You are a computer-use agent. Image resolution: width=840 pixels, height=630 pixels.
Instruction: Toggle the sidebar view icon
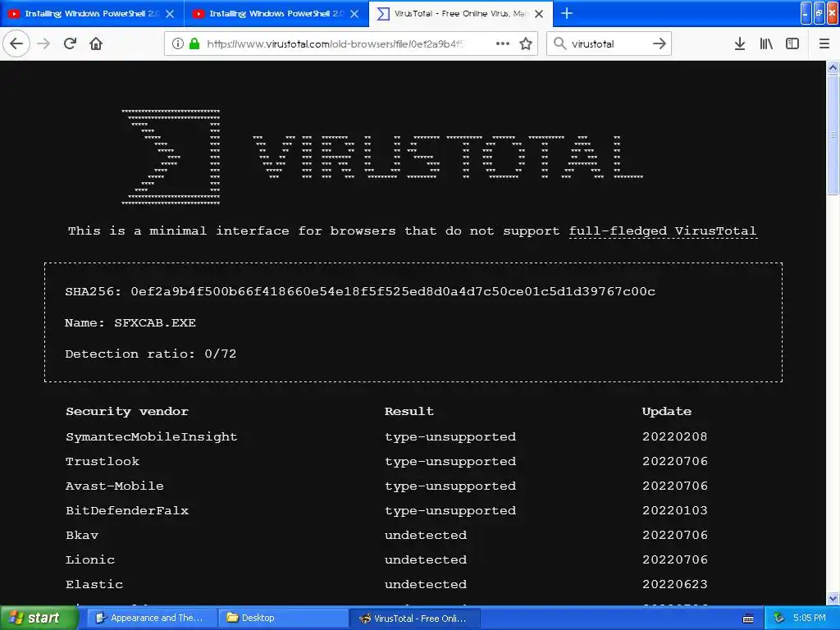(x=792, y=43)
